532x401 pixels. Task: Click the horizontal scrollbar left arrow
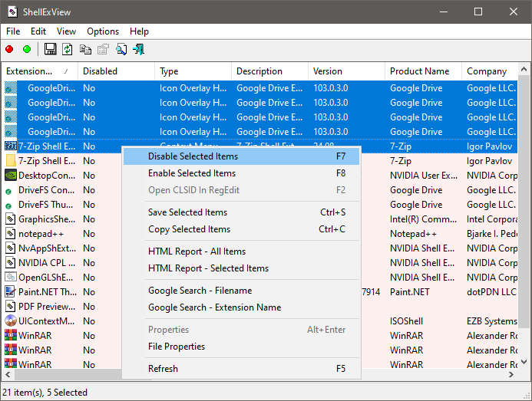click(x=8, y=375)
